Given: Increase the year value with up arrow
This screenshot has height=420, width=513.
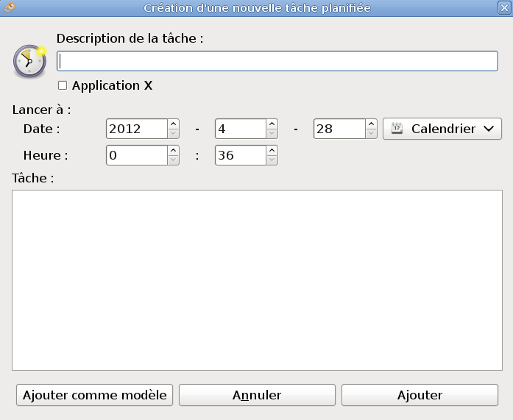Looking at the screenshot, I should tap(173, 124).
